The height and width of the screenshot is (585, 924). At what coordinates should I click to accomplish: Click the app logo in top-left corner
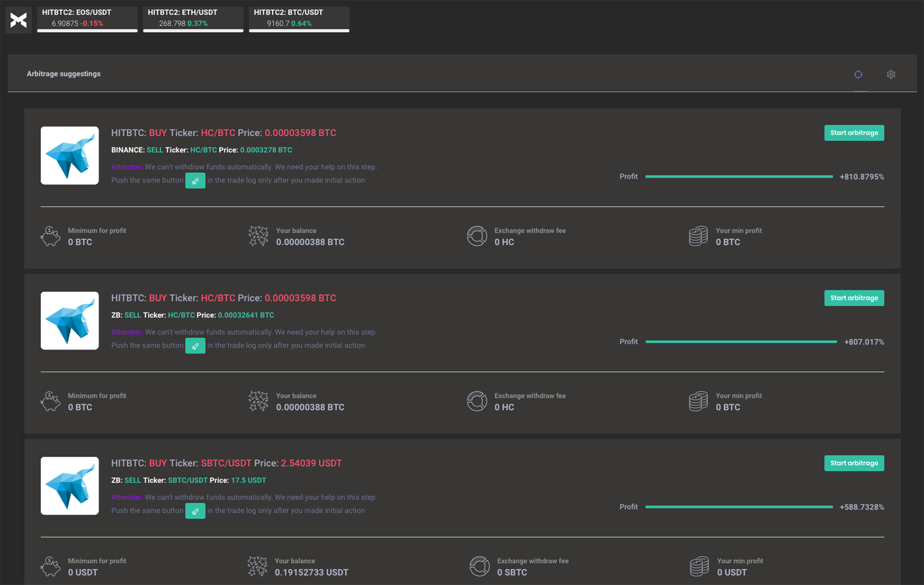pos(19,20)
